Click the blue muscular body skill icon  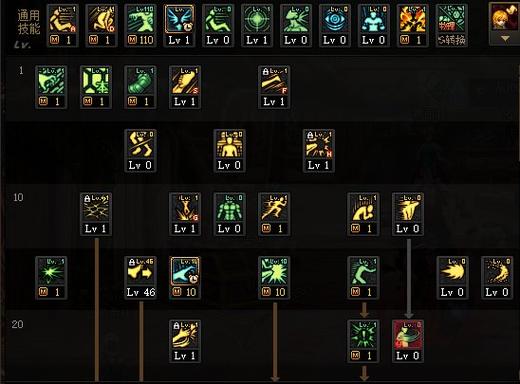[374, 26]
